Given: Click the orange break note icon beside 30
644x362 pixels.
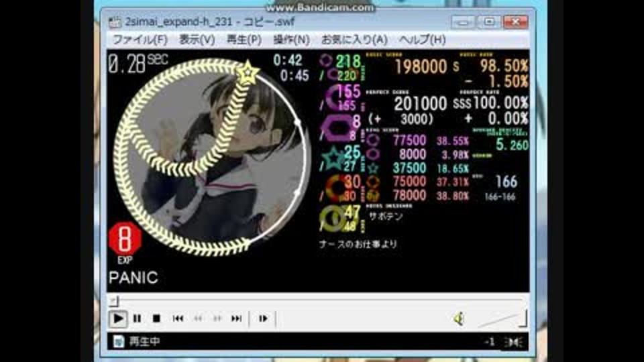Looking at the screenshot, I should [x=337, y=188].
